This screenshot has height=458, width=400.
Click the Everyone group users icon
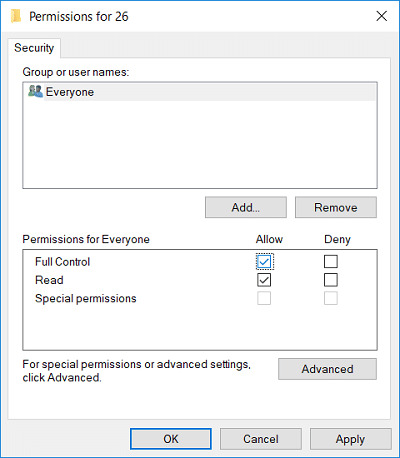tap(35, 91)
